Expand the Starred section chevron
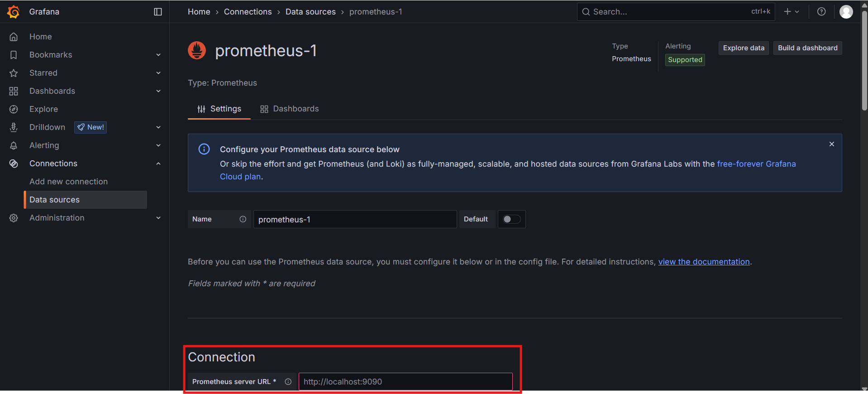This screenshot has height=394, width=868. click(158, 73)
